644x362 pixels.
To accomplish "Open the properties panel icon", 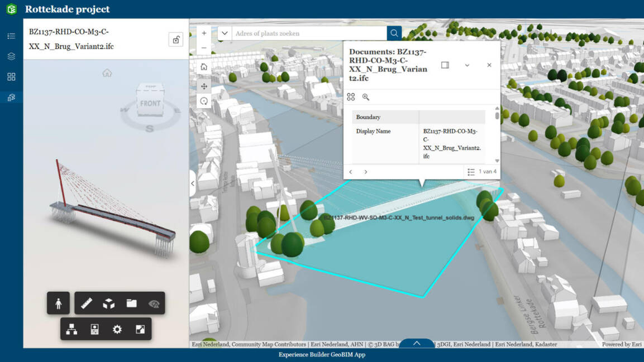I will click(x=94, y=330).
